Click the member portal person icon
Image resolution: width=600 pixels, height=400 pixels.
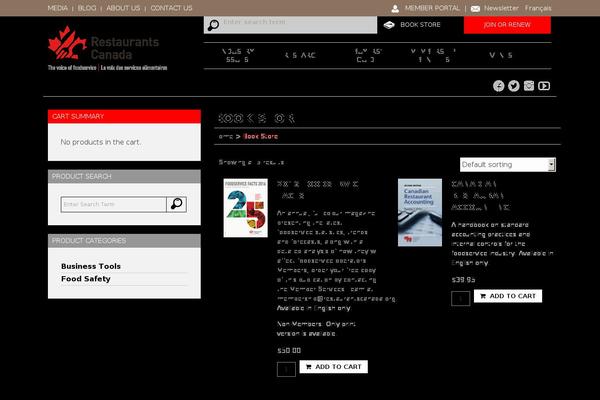395,8
